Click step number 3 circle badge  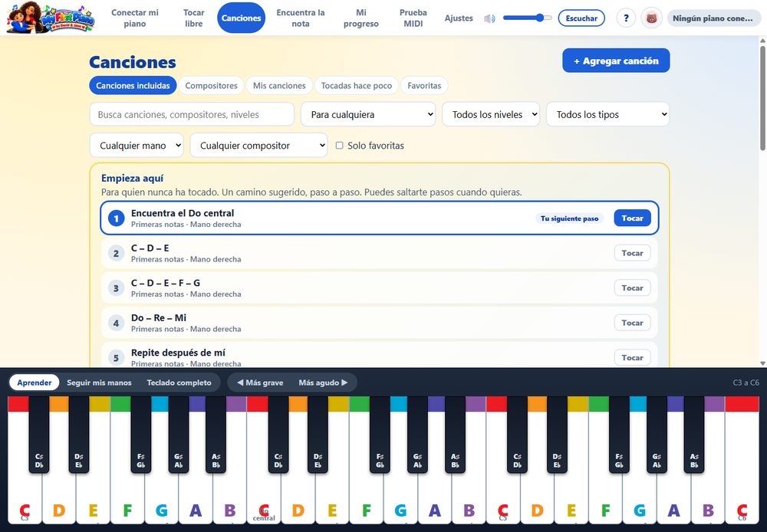(116, 288)
